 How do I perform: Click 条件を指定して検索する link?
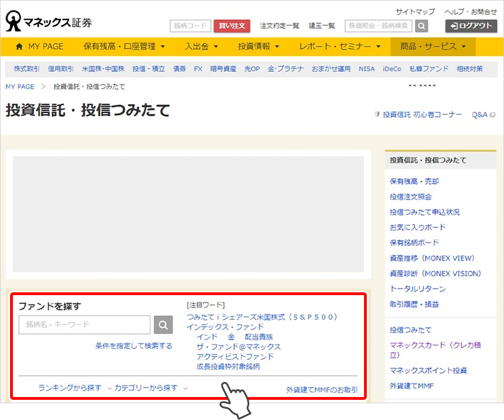tap(134, 346)
